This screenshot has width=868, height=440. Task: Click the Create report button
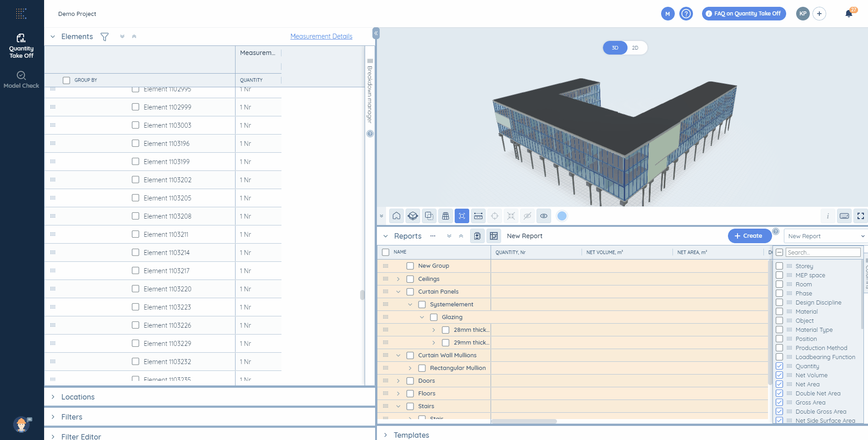(749, 236)
